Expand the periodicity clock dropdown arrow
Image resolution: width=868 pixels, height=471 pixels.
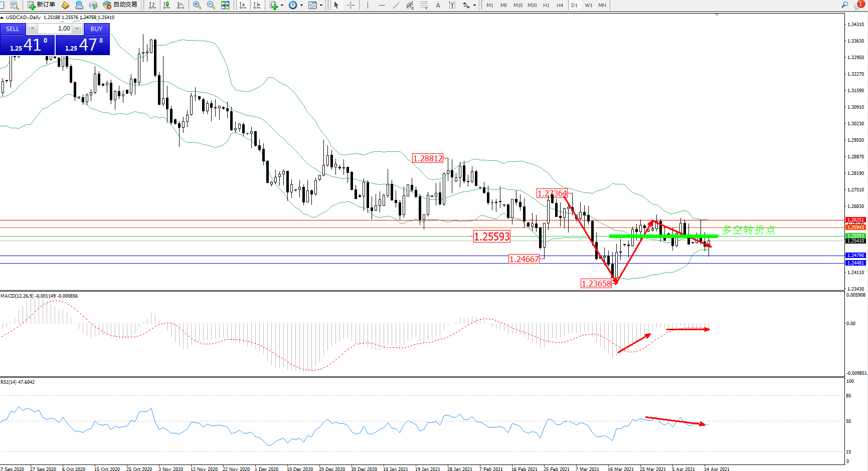tap(301, 6)
